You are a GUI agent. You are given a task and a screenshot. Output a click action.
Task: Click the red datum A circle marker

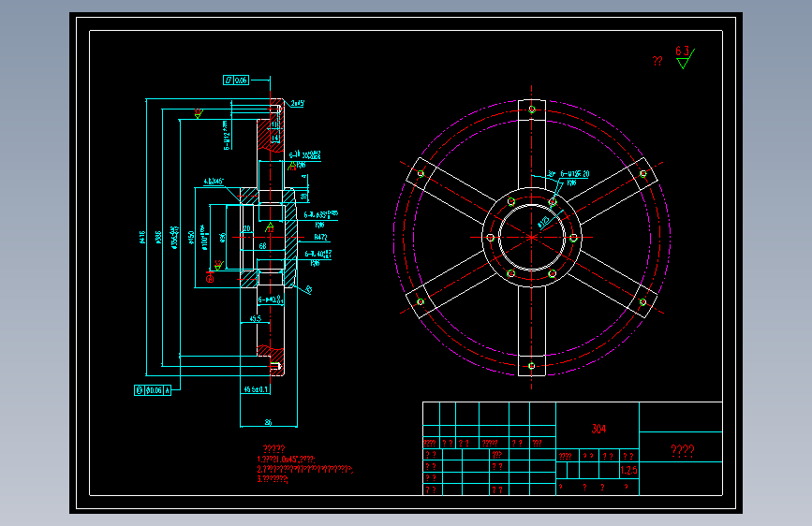pos(210,279)
